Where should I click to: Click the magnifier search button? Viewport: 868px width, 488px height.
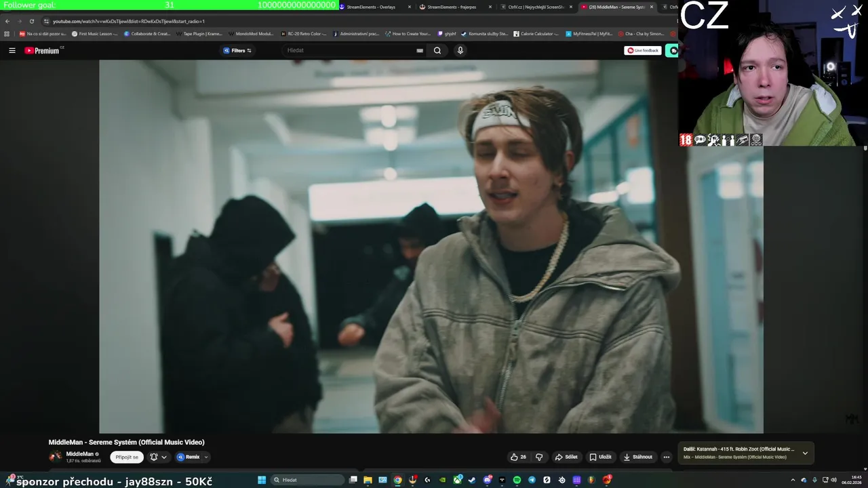[x=437, y=50]
